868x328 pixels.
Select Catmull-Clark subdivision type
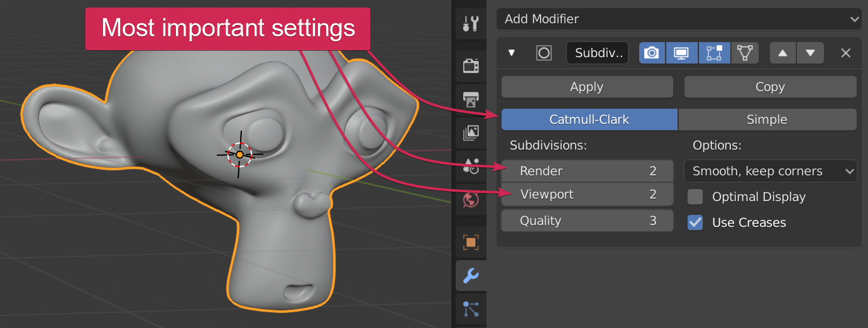pyautogui.click(x=590, y=119)
